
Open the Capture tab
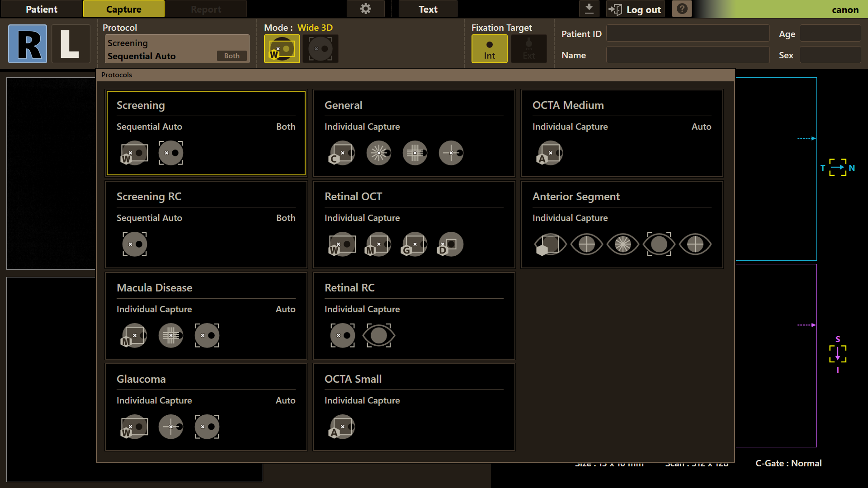click(123, 9)
